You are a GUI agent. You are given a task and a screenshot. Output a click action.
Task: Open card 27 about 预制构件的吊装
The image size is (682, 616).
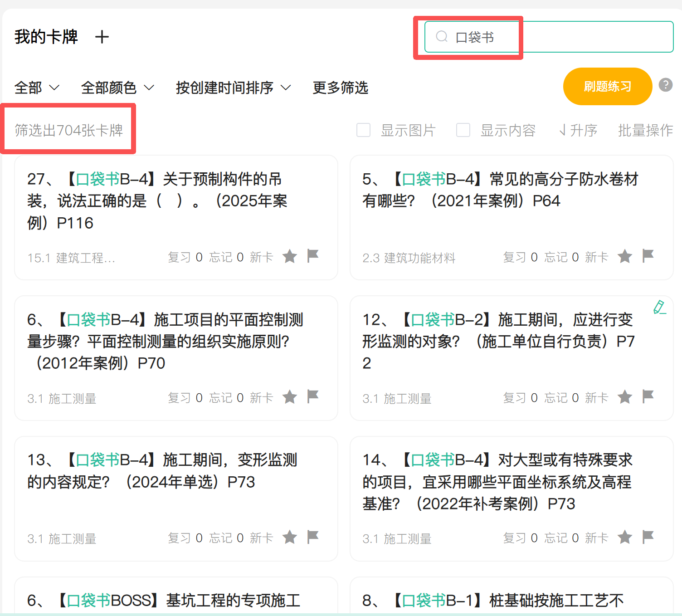[176, 218]
